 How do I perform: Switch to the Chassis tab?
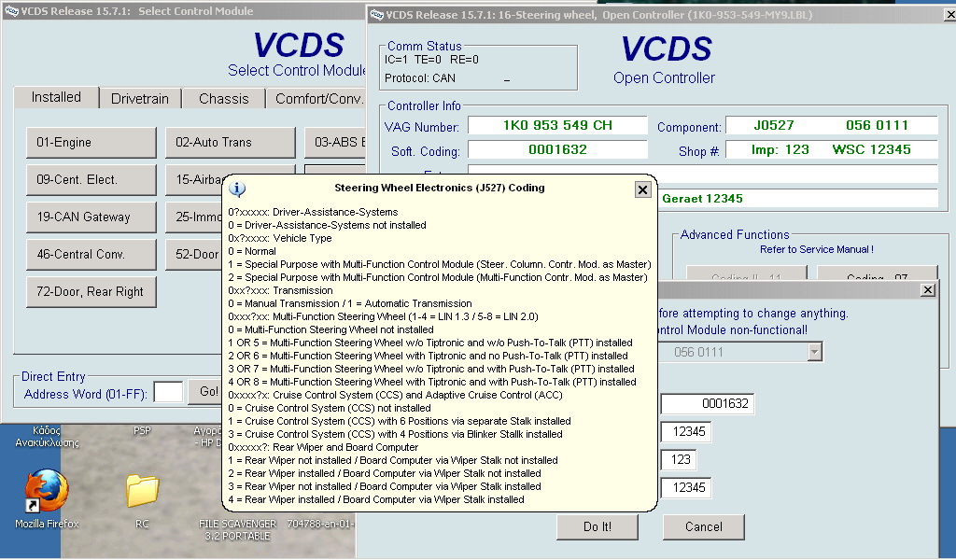click(224, 99)
